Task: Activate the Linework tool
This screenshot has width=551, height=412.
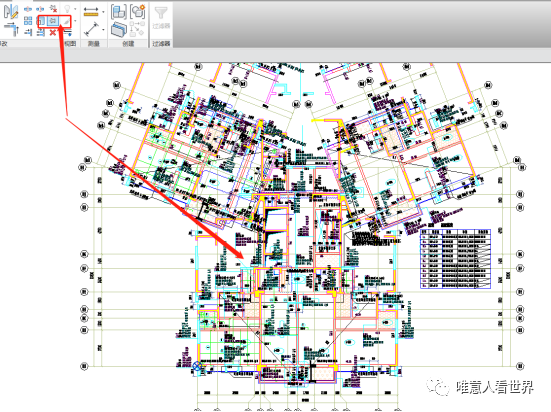Action: [67, 33]
